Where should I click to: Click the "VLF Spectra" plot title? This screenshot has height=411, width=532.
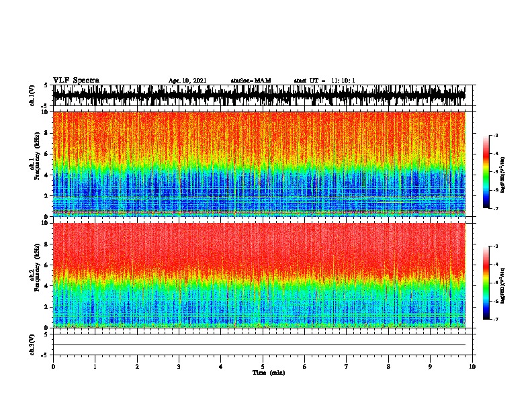[76, 80]
